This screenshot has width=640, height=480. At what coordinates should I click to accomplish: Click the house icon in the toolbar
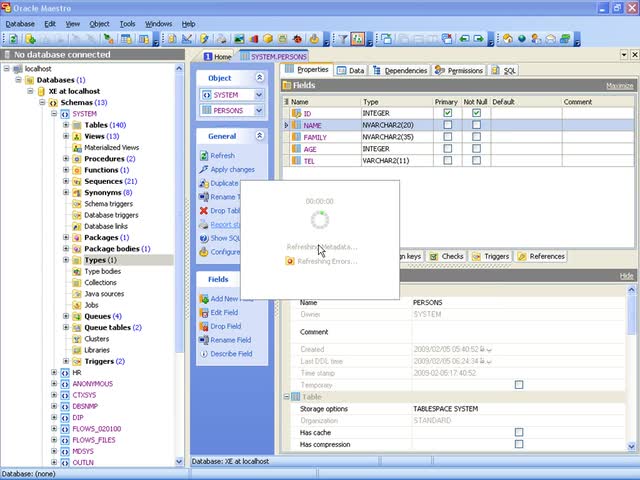point(508,39)
